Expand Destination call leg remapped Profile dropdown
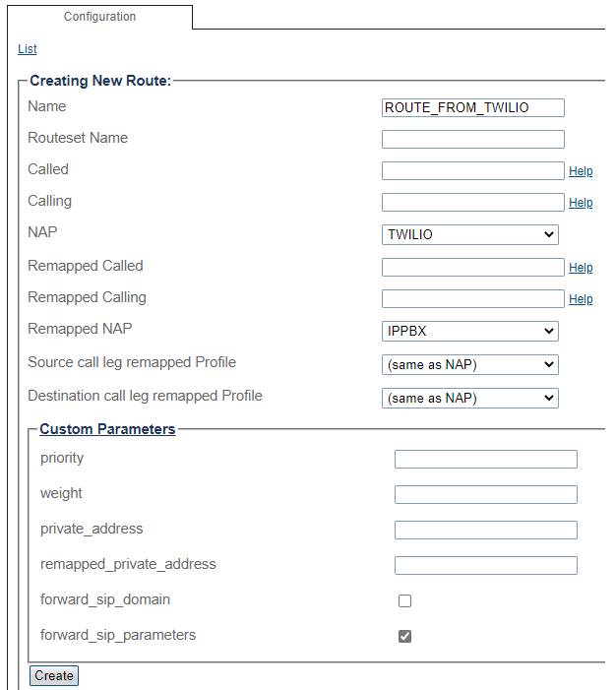616x690 pixels. tap(469, 398)
